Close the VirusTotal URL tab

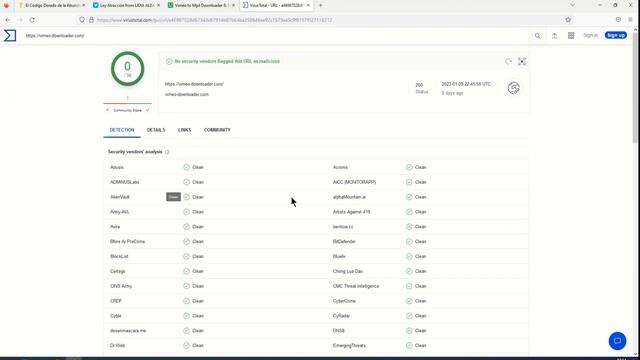pyautogui.click(x=308, y=5)
